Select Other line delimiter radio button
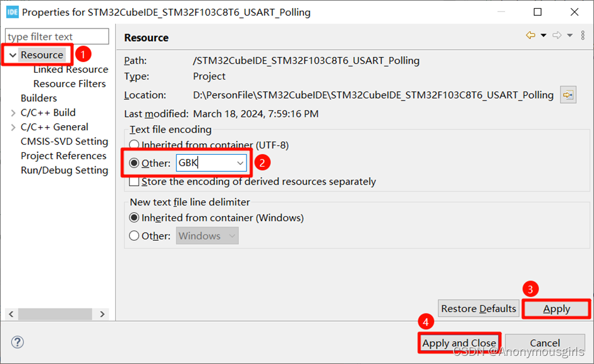This screenshot has height=364, width=594. pos(134,236)
